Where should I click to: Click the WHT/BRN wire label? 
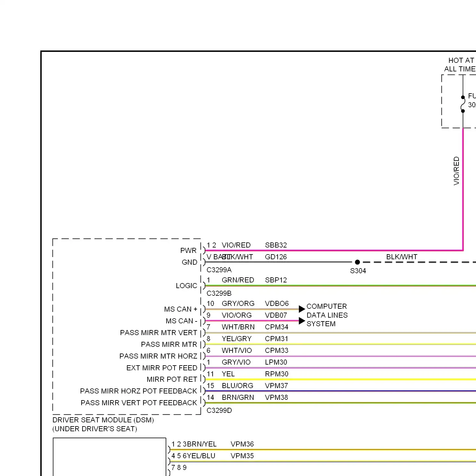[x=238, y=327]
